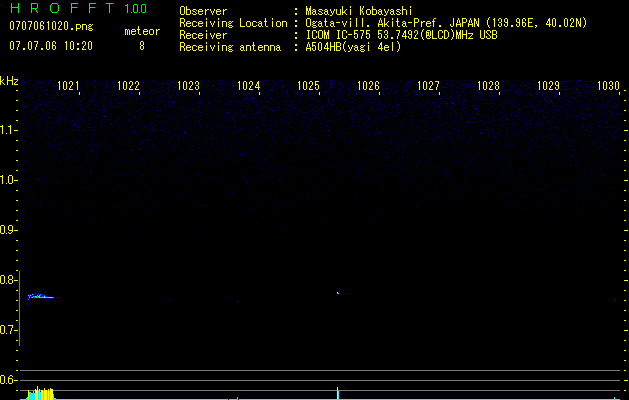Click the 1029 time axis marker
Screen dimensions: 629x400
coord(548,86)
